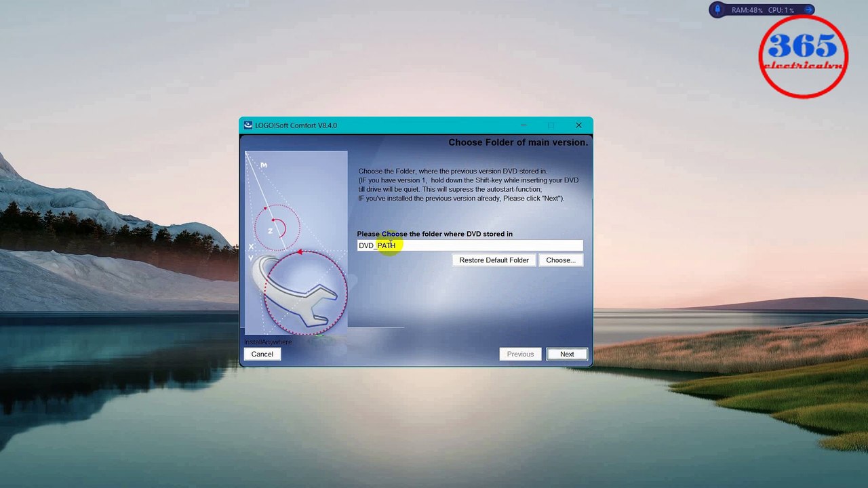Viewport: 868px width, 488px height.
Task: Click the arrow icon in RAM/CPU widget
Action: (808, 10)
